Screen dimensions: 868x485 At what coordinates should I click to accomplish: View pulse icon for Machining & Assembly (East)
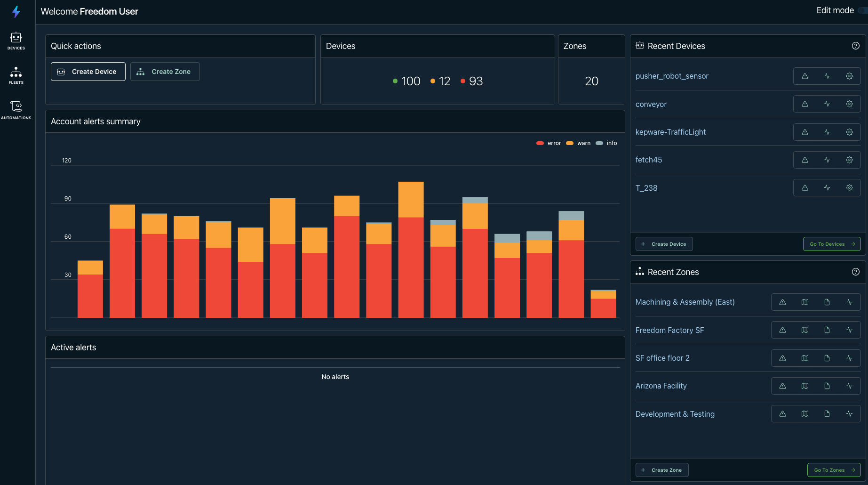[x=849, y=302]
